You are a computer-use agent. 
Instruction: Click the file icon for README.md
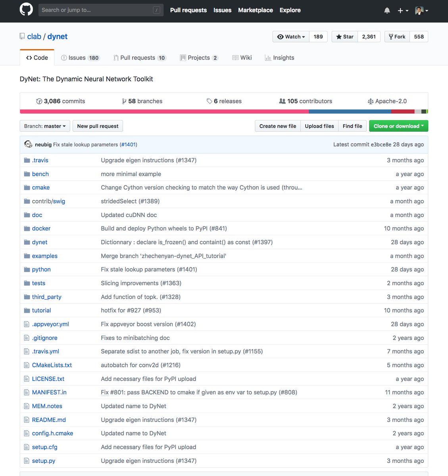[x=27, y=420]
